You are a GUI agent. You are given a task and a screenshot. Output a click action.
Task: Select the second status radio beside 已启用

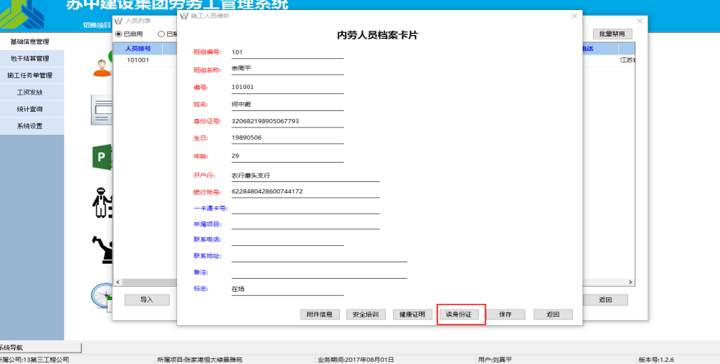click(x=161, y=34)
